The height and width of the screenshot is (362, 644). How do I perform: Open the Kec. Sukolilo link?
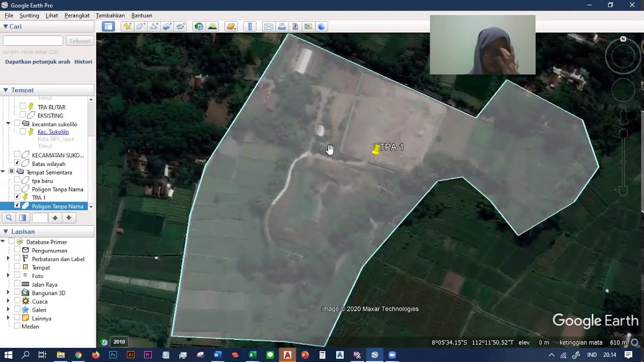pyautogui.click(x=53, y=132)
